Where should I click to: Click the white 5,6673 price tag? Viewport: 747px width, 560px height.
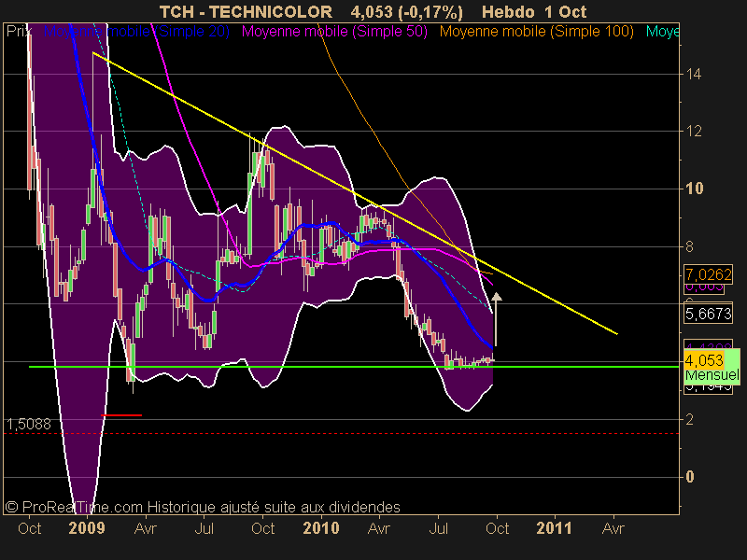click(x=708, y=314)
